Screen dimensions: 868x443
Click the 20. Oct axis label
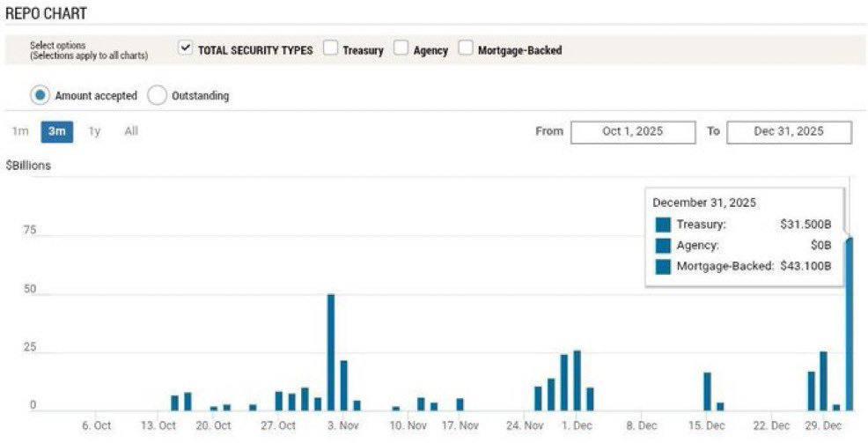pyautogui.click(x=213, y=426)
